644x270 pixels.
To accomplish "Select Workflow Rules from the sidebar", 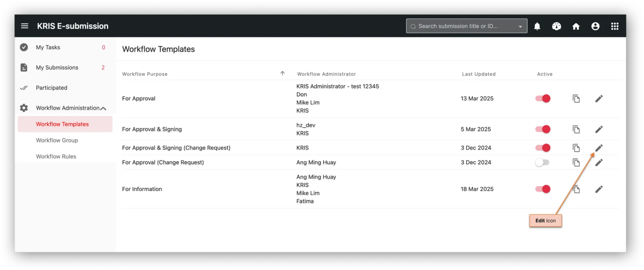I will coord(56,156).
